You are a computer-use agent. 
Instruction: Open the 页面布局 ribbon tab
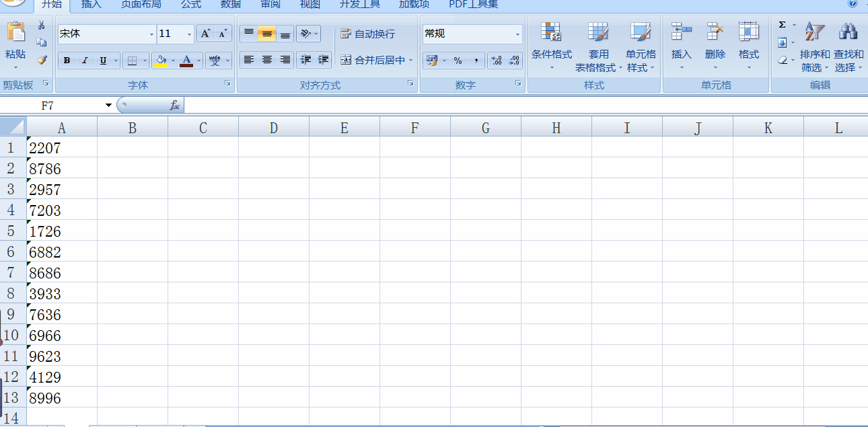click(x=141, y=5)
